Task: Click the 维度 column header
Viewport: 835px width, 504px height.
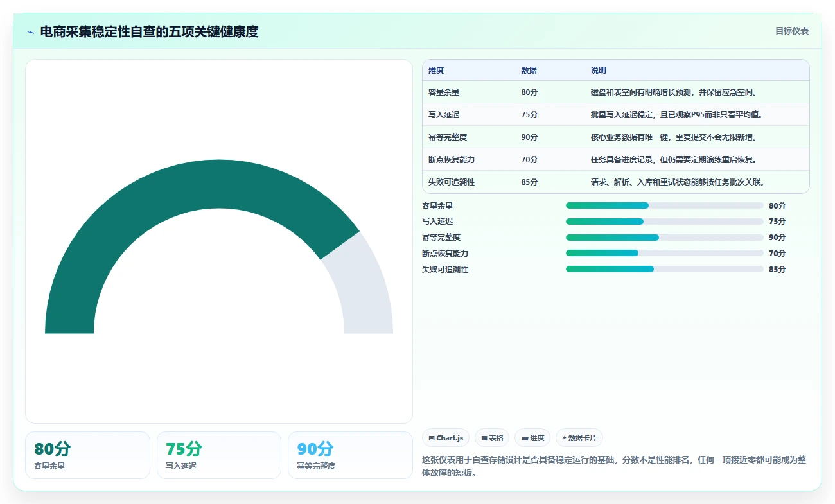Action: pyautogui.click(x=436, y=71)
